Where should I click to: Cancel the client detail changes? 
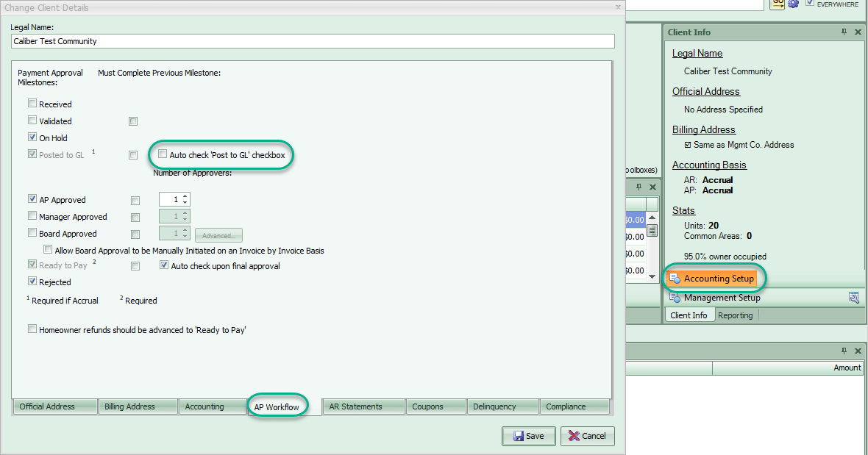[587, 436]
